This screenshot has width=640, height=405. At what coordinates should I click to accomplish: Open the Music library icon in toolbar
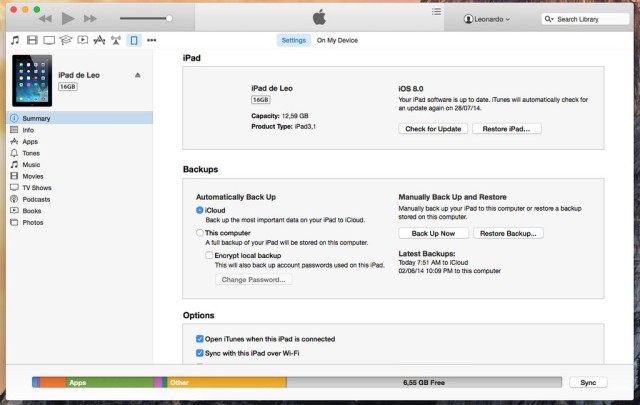15,41
